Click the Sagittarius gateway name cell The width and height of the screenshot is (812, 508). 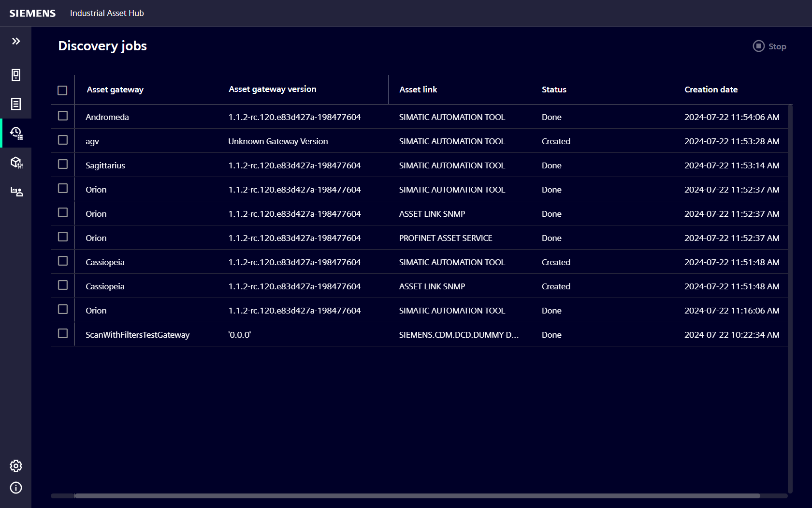[x=105, y=165]
